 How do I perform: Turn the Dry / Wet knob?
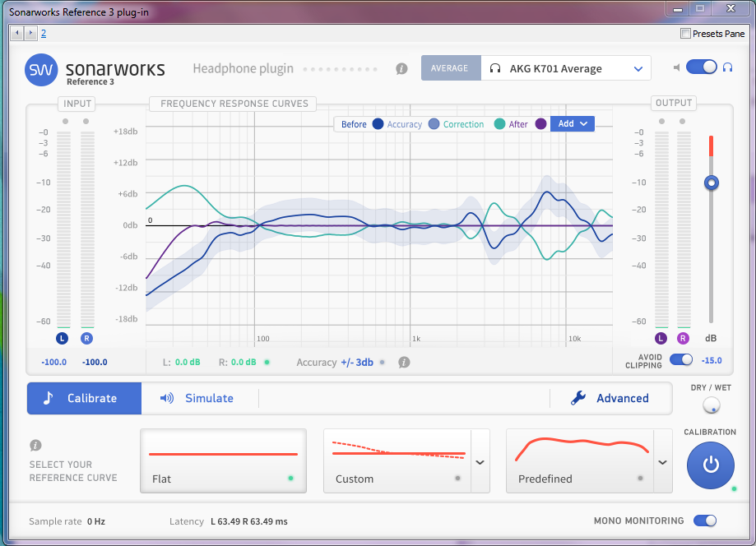711,405
